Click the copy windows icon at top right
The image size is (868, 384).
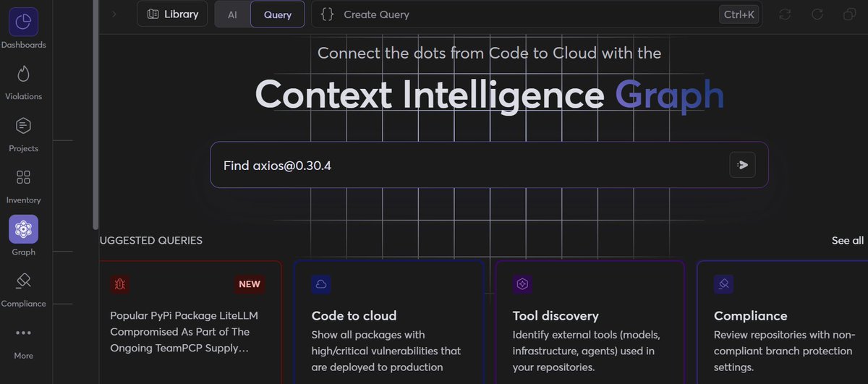point(850,14)
